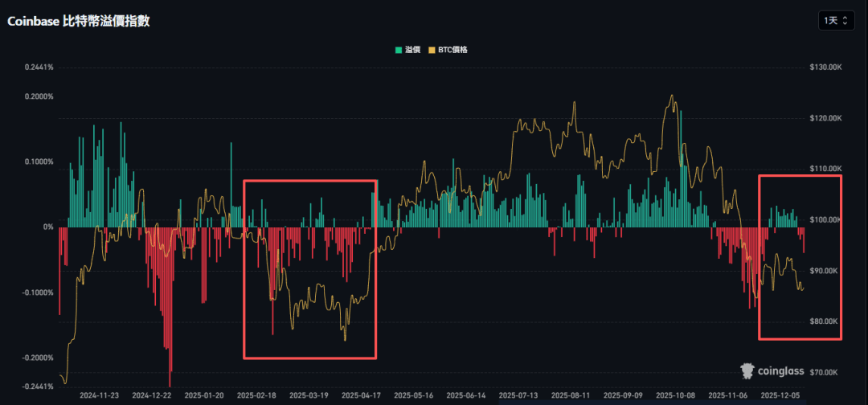Open the 1天 interval dropdown

click(x=836, y=21)
